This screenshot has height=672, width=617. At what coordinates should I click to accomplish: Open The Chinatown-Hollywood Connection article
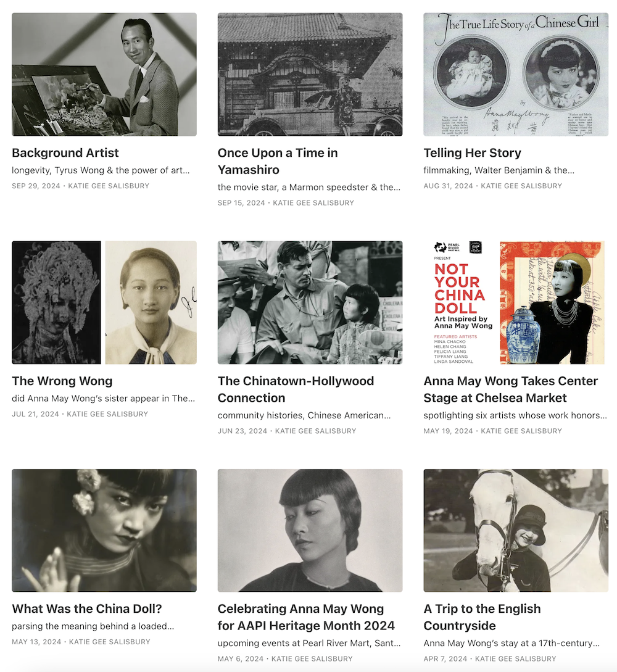pyautogui.click(x=296, y=389)
